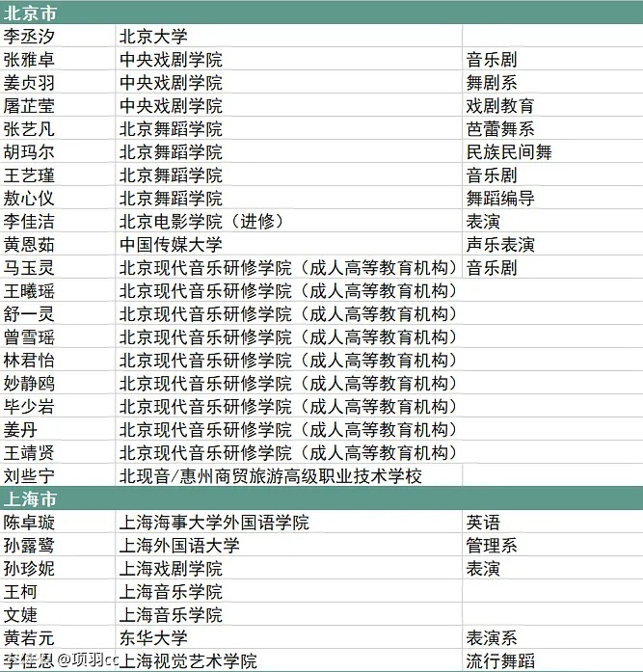Click 北京现代音乐研修学院 in 林君怡's row
This screenshot has width=643, height=672.
pyautogui.click(x=288, y=360)
